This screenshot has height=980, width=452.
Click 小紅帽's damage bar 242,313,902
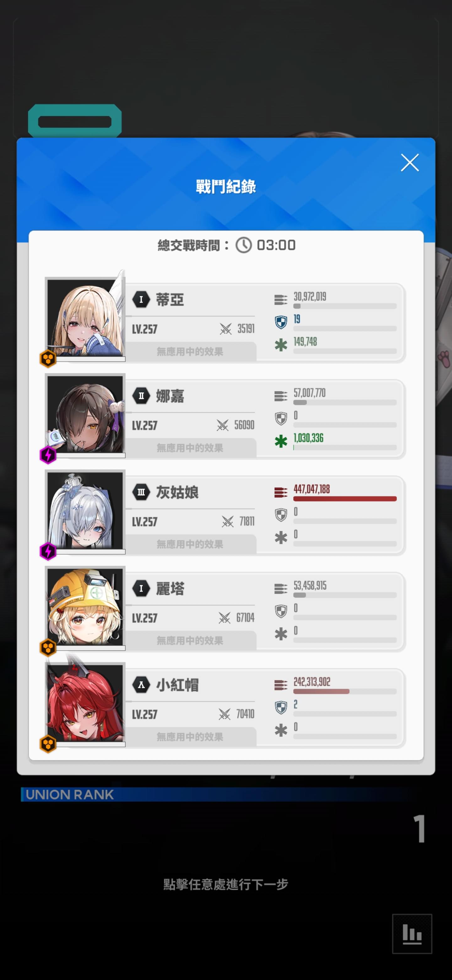pyautogui.click(x=345, y=691)
